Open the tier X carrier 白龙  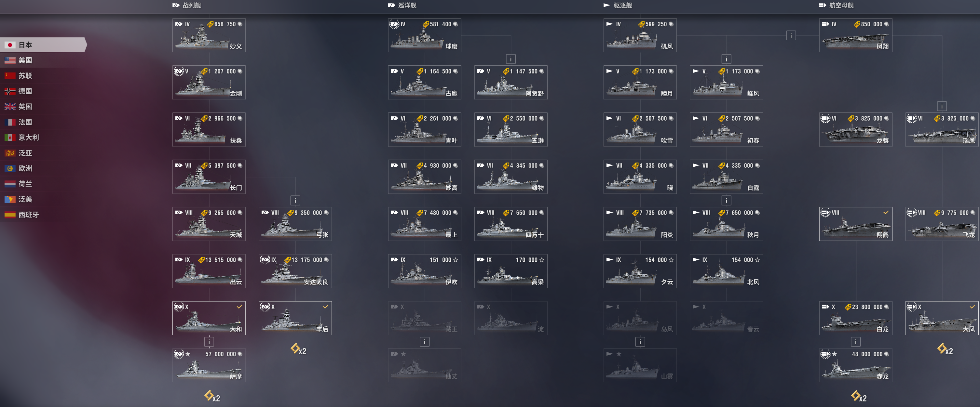[856, 318]
